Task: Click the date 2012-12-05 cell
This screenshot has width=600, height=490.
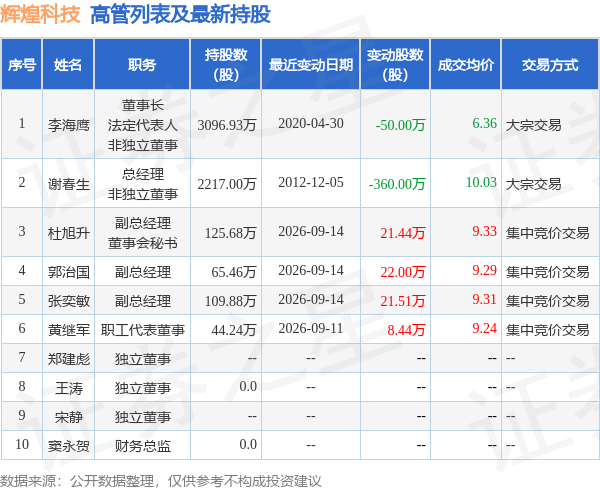Action: click(x=311, y=182)
